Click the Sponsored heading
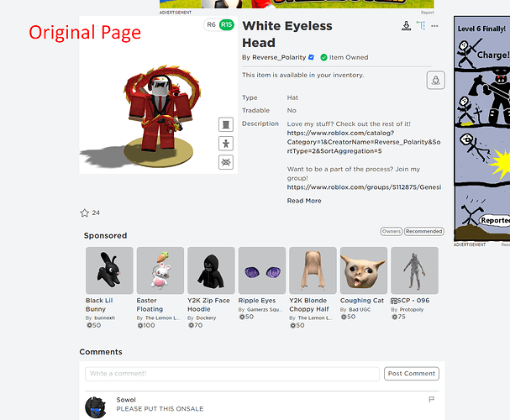Image resolution: width=510 pixels, height=420 pixels. (105, 236)
